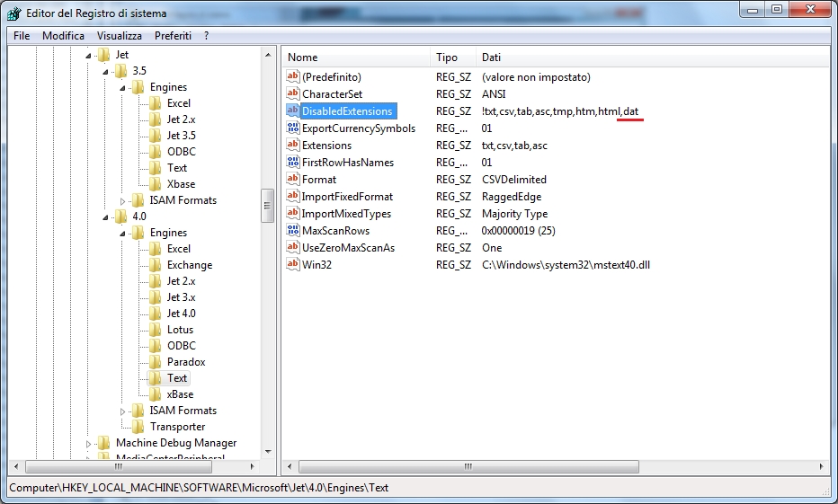This screenshot has height=504, width=838.
Task: Click the folder icon of Exchange key
Action: pos(155,265)
